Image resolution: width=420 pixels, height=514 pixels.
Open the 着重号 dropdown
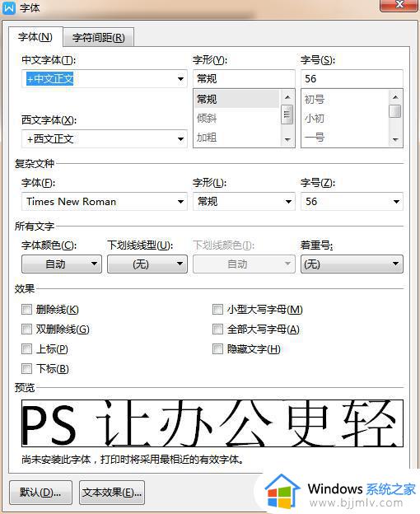pyautogui.click(x=352, y=264)
